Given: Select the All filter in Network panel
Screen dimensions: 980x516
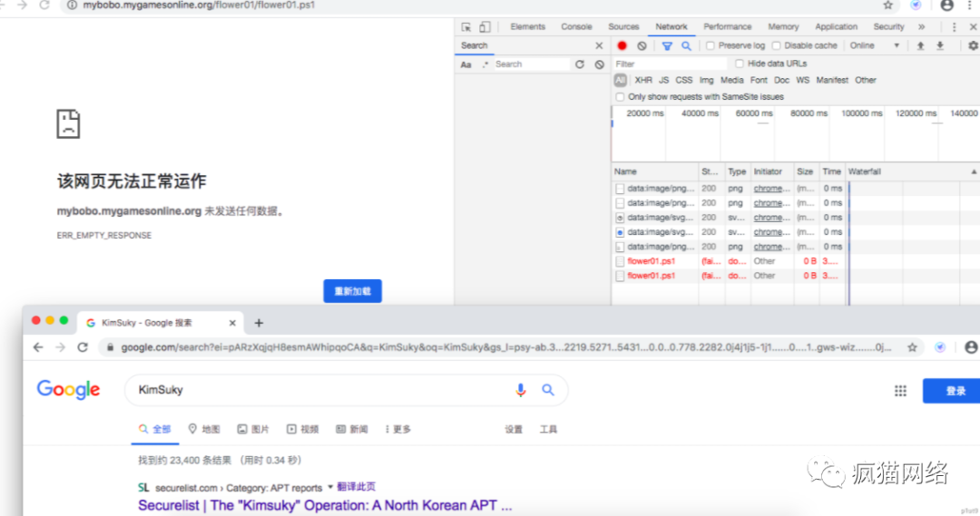Looking at the screenshot, I should pyautogui.click(x=620, y=80).
